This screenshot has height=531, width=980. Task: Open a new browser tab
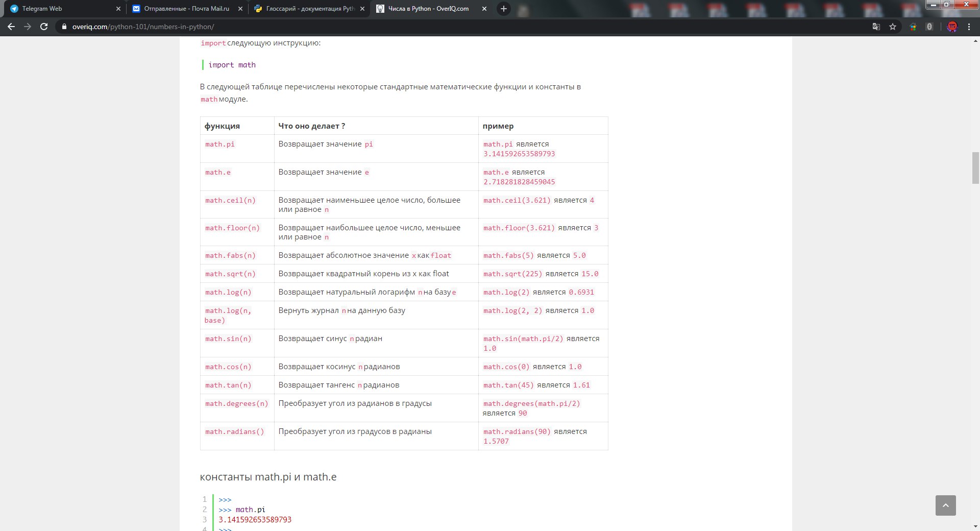click(504, 9)
